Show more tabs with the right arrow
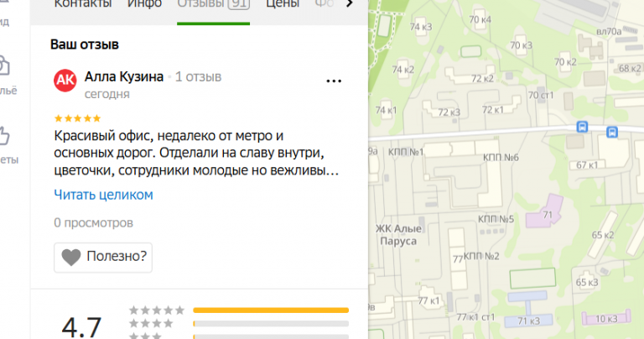 pyautogui.click(x=350, y=3)
